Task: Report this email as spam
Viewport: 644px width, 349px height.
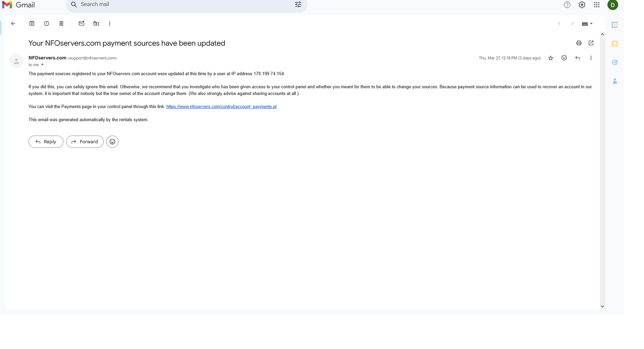Action: click(x=47, y=23)
